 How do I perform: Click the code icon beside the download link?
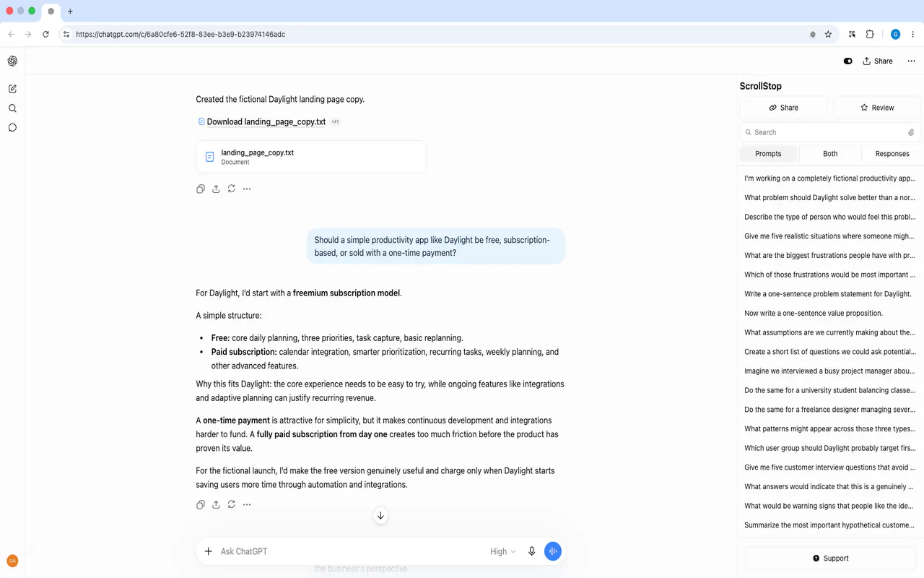pos(336,121)
